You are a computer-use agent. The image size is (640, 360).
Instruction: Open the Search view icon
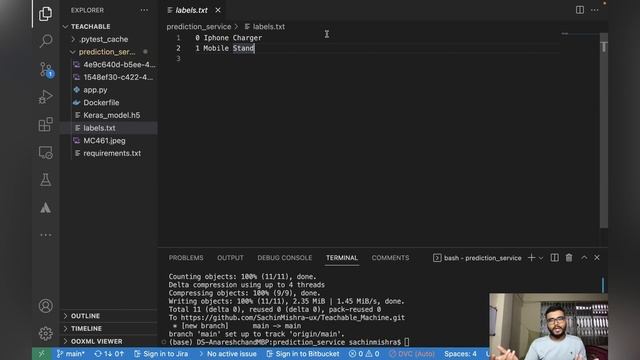[46, 41]
